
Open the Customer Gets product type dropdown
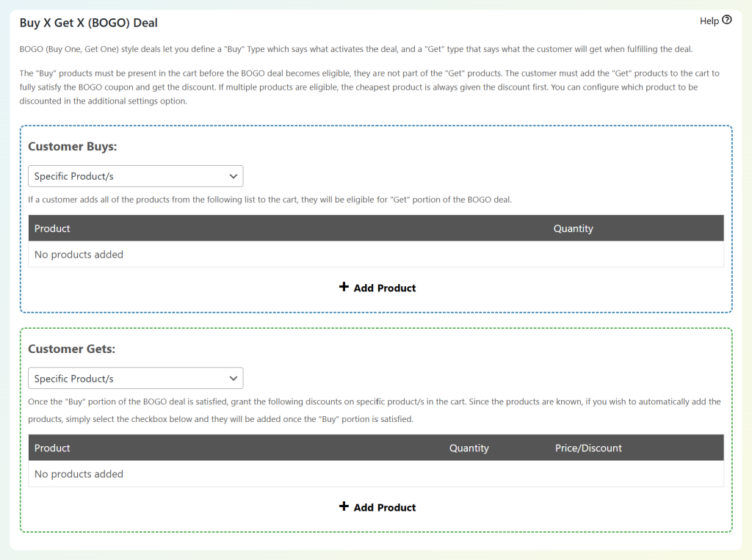135,378
